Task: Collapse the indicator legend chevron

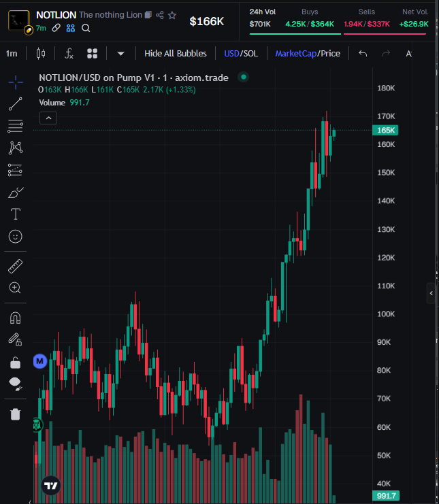Action: point(48,118)
